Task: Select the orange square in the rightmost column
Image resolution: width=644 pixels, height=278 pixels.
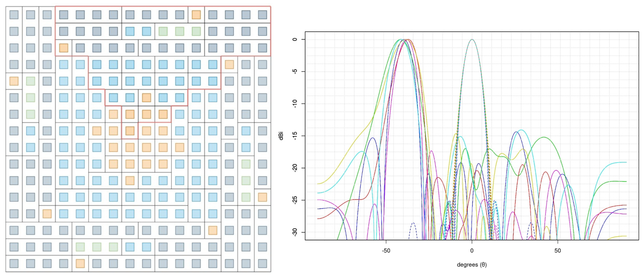Action: coord(262,197)
